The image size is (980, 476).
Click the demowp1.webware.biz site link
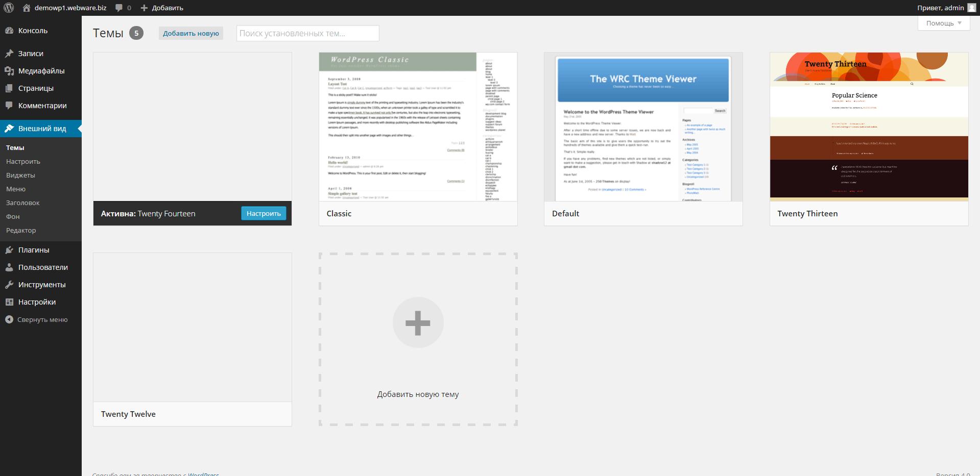tap(70, 8)
